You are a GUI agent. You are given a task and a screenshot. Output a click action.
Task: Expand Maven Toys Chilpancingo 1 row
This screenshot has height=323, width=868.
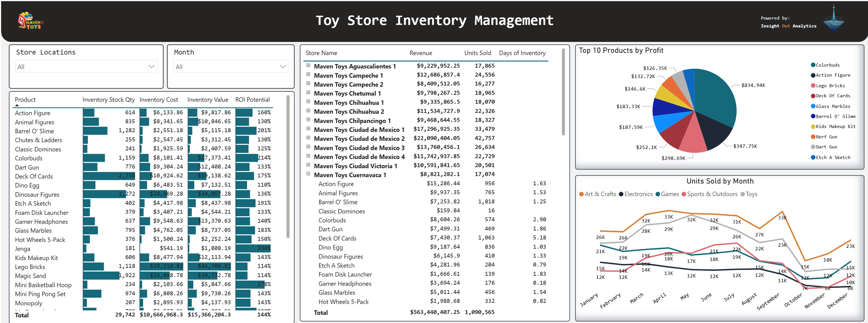pyautogui.click(x=308, y=120)
